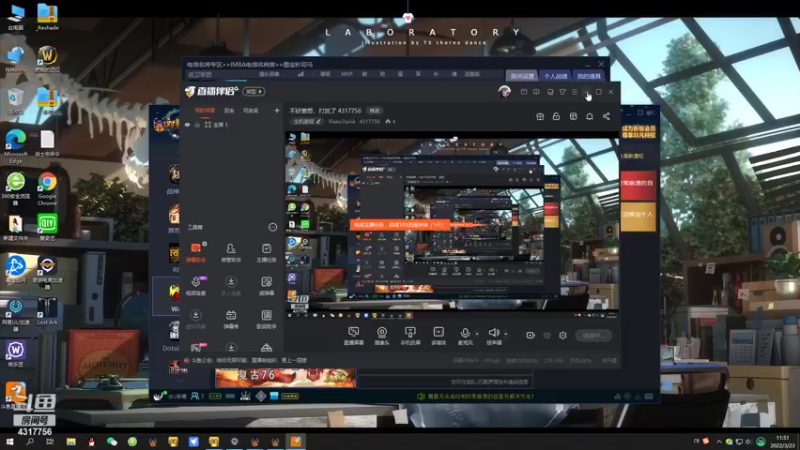Click the 复古76 banner thumbnail
This screenshot has height=450, width=800.
tap(285, 377)
